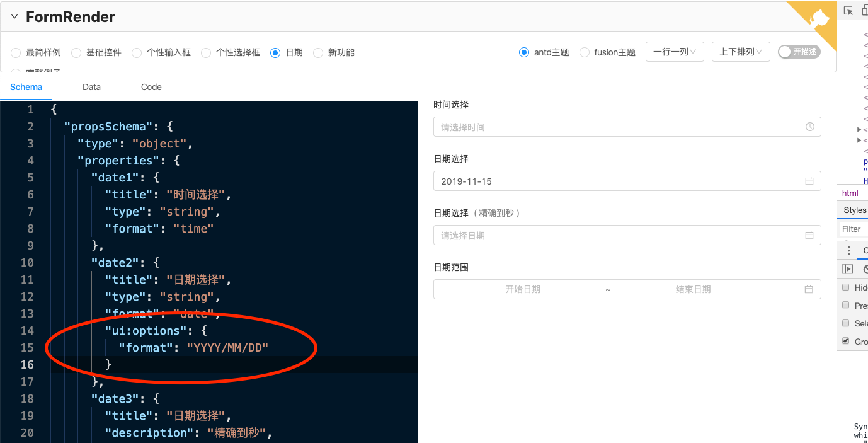Click calendar icon beside 2019-11-15
Screen dimensions: 868x443
pos(809,181)
